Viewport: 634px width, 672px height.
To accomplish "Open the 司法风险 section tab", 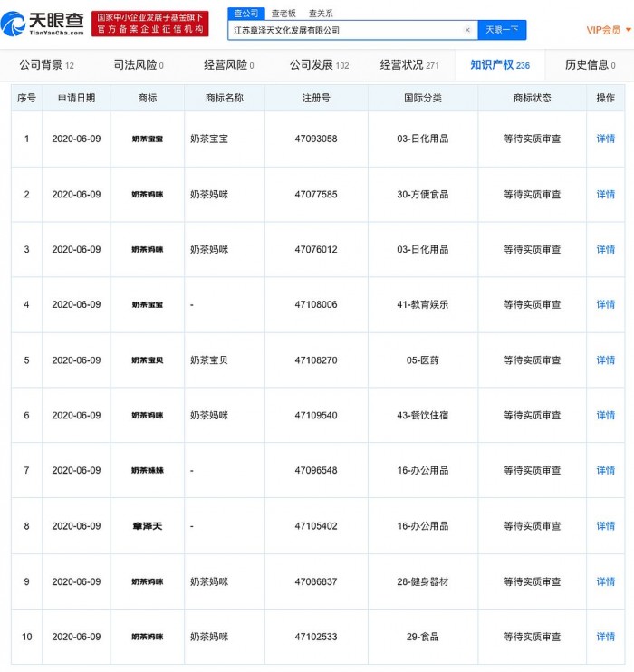I will 139,65.
